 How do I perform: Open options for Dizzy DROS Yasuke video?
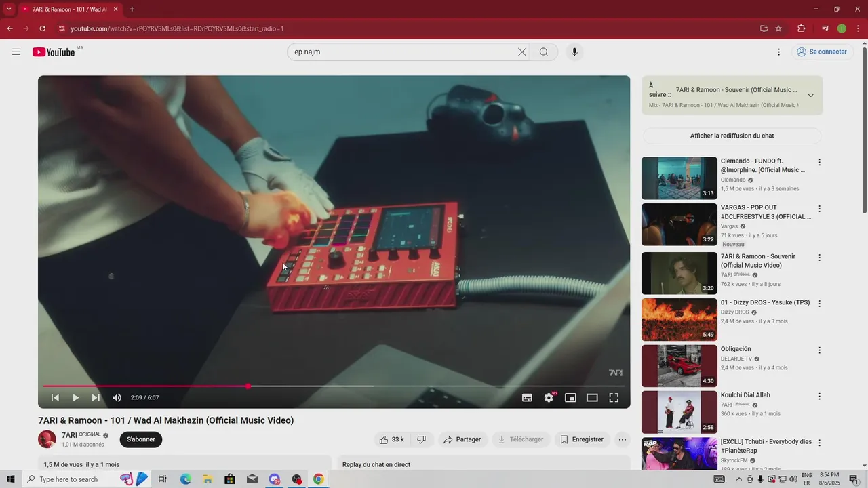click(819, 304)
